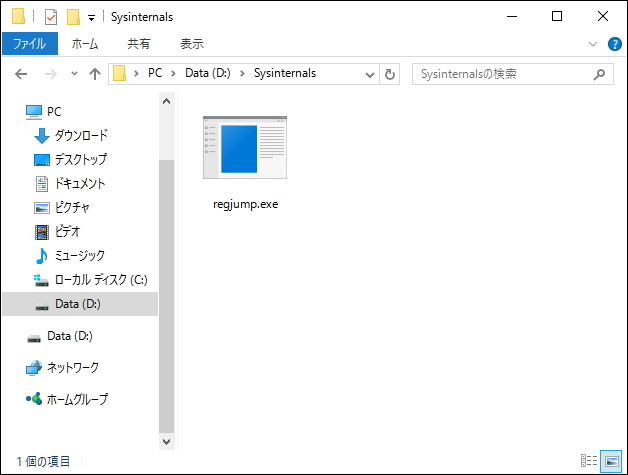Select Data (D:) in address breadcrumb
Image resolution: width=628 pixels, height=475 pixels.
tap(207, 73)
